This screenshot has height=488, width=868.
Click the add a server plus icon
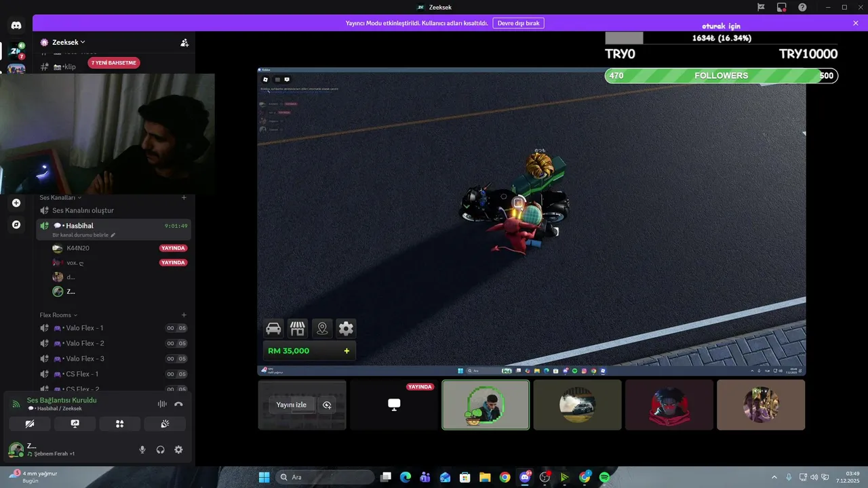click(x=16, y=203)
